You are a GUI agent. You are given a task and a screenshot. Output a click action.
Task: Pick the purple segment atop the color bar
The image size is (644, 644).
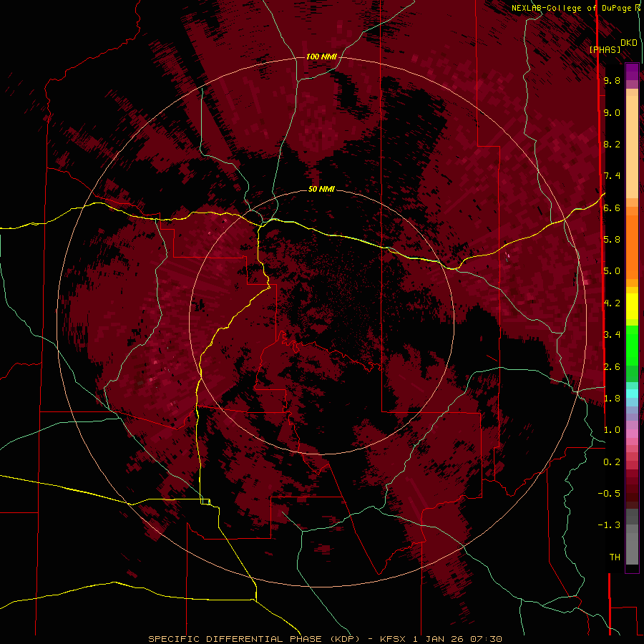coord(632,72)
